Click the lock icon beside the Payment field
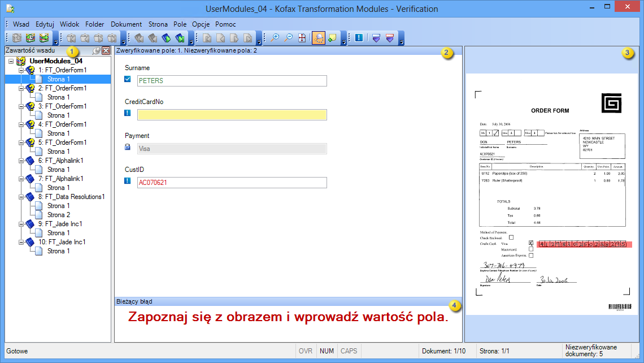Screen dimensions: 644x363 click(126, 147)
